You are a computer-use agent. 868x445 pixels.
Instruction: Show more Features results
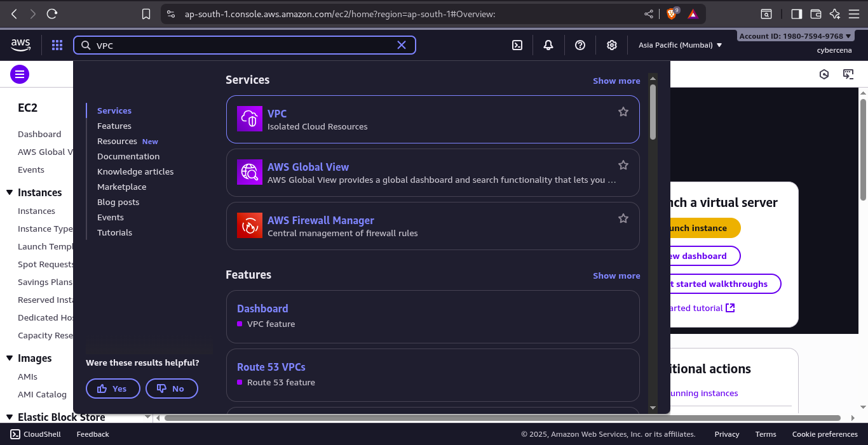click(616, 276)
